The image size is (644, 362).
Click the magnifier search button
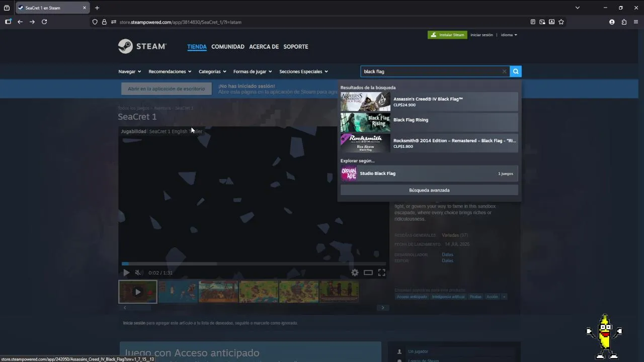tap(515, 71)
